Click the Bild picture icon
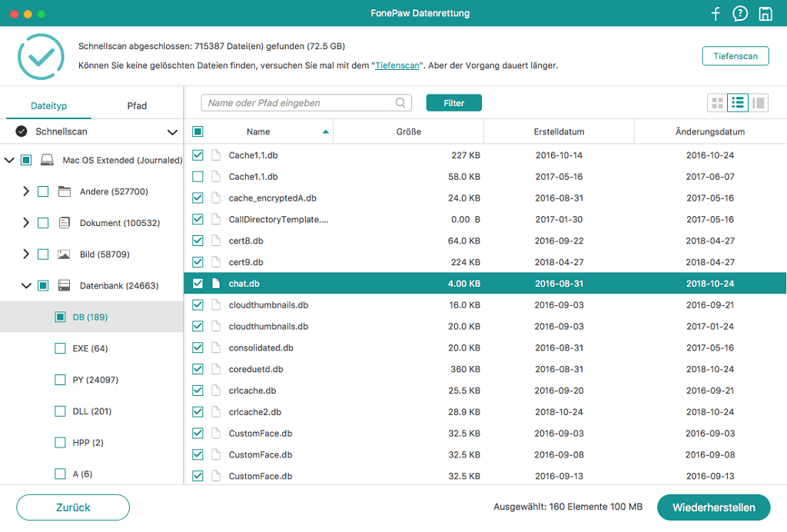Image resolution: width=787 pixels, height=532 pixels. pyautogui.click(x=64, y=254)
